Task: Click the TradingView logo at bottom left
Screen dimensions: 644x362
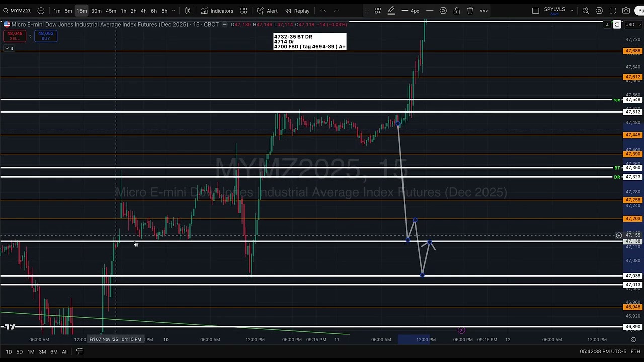Action: click(9, 327)
